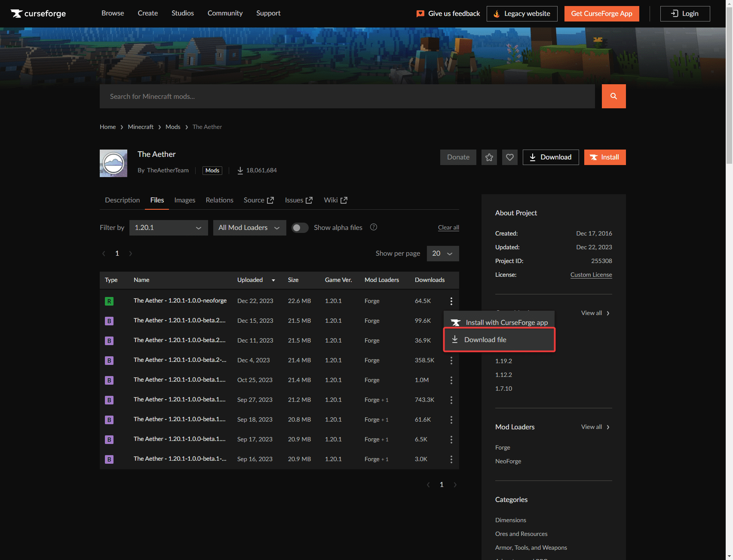Select the 1.19.2 game version link
The height and width of the screenshot is (560, 733).
[x=503, y=361]
